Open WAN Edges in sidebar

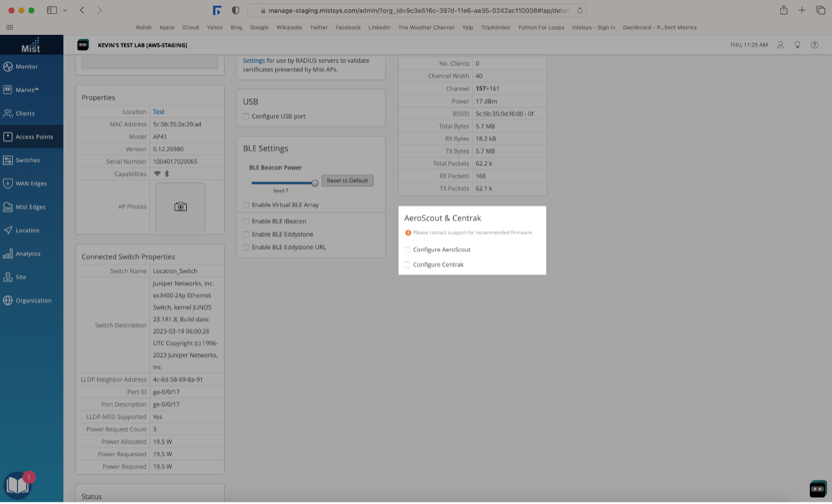pos(31,184)
